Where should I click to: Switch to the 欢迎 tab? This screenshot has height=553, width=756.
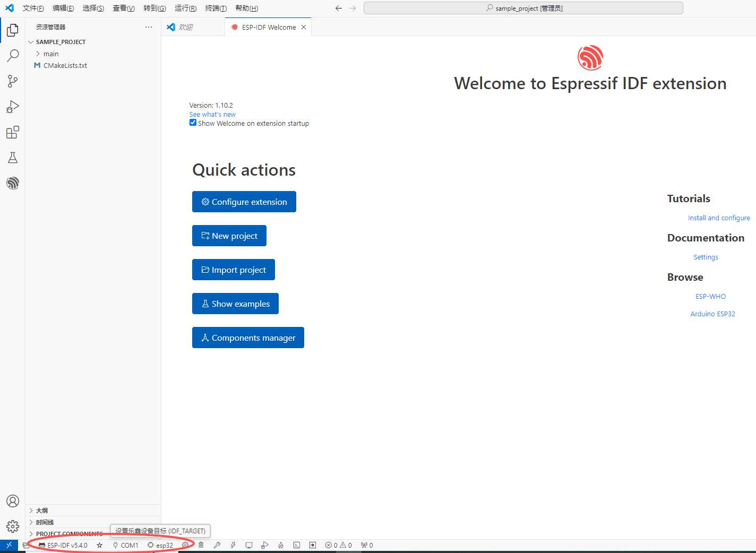[x=193, y=27]
